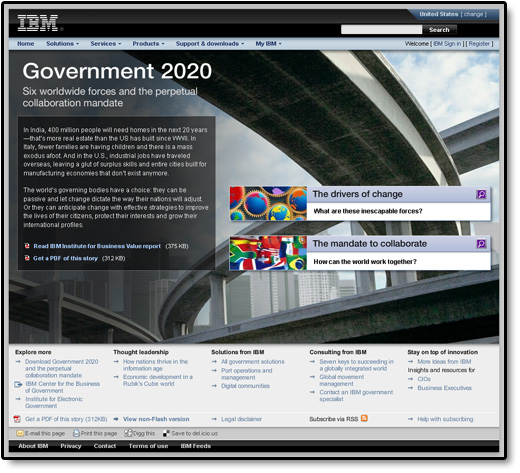The width and height of the screenshot is (520, 473).
Task: Click the IBM Sign in link
Action: click(x=447, y=44)
